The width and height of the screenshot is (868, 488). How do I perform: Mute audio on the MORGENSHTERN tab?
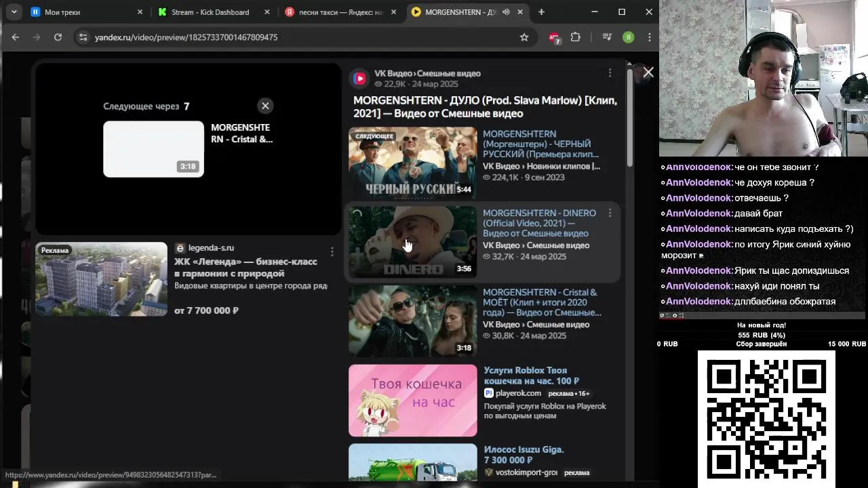pos(506,12)
